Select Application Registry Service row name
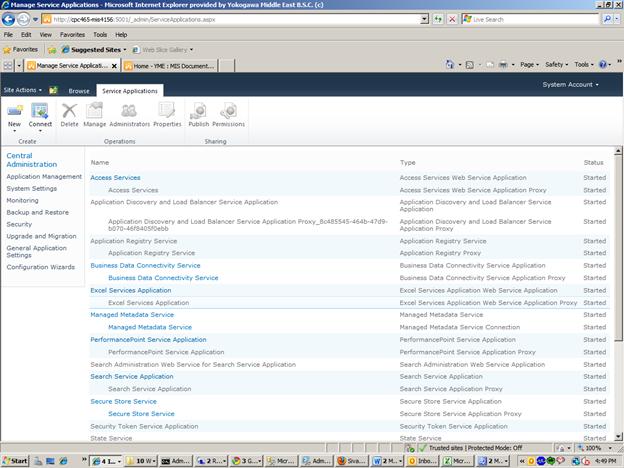This screenshot has width=624, height=468. pyautogui.click(x=133, y=241)
